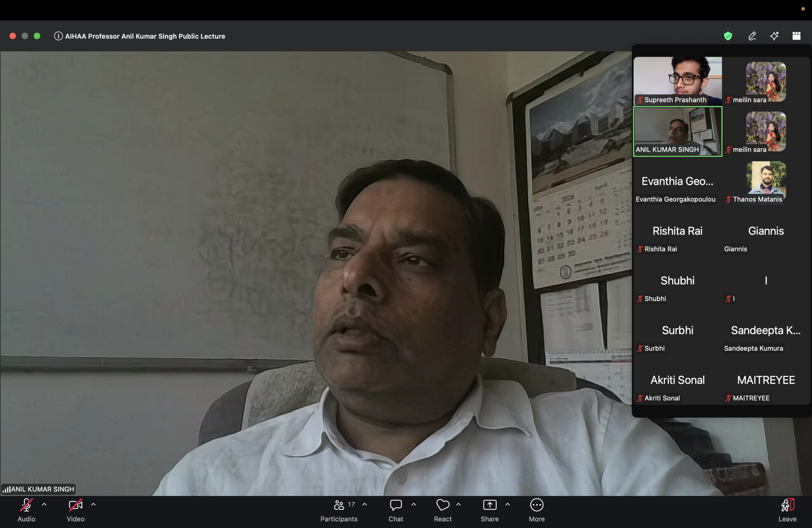Open the React menu
The height and width of the screenshot is (528, 812).
click(x=443, y=510)
